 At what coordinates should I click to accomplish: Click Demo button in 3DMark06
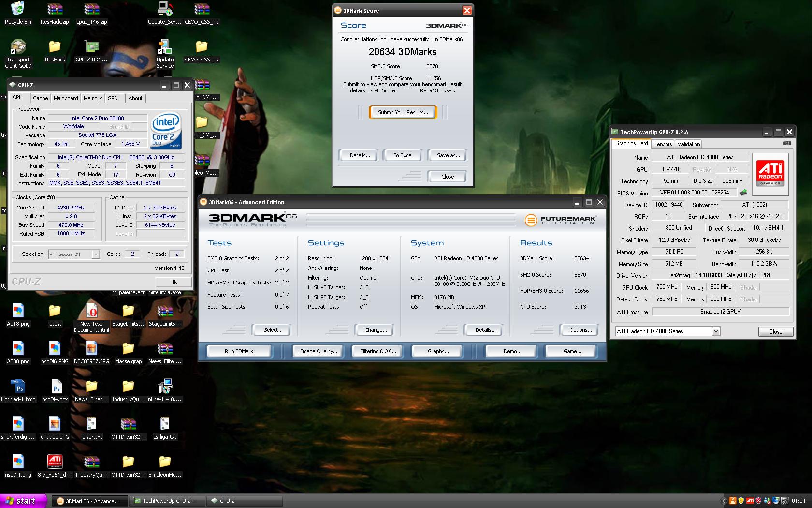tap(512, 351)
